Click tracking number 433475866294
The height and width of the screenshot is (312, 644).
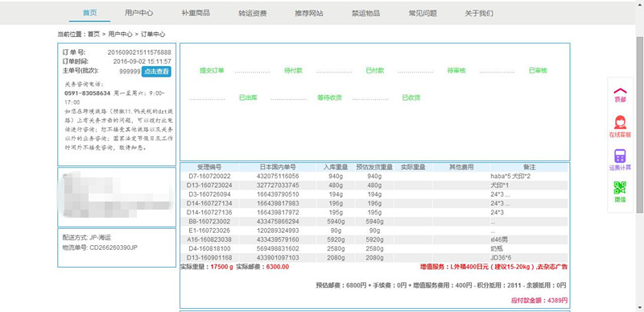point(278,222)
